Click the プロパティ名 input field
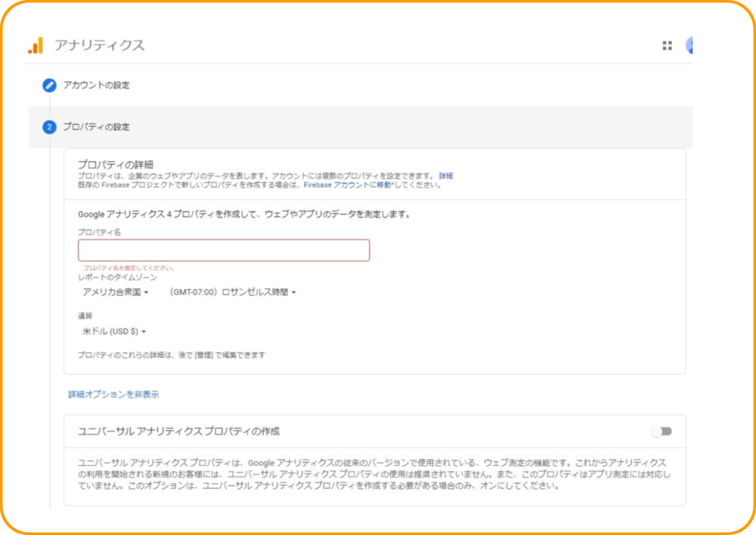The image size is (756, 535). pos(224,251)
